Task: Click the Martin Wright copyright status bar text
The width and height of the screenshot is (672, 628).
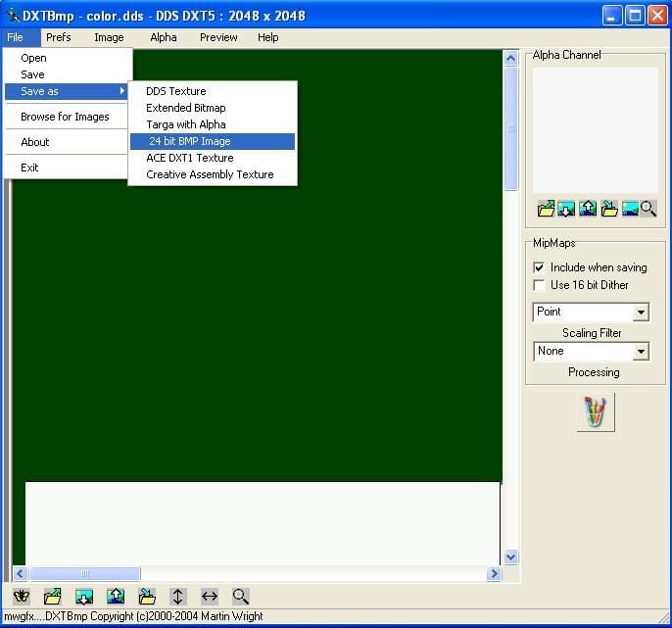Action: pos(133,616)
